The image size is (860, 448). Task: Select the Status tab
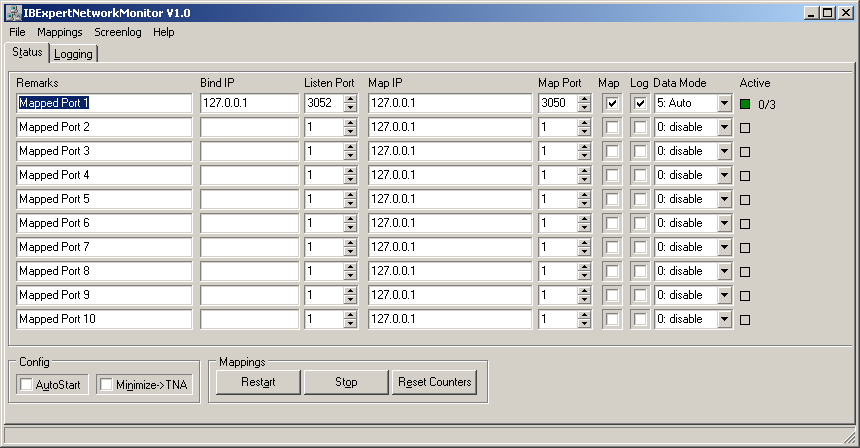click(x=27, y=52)
